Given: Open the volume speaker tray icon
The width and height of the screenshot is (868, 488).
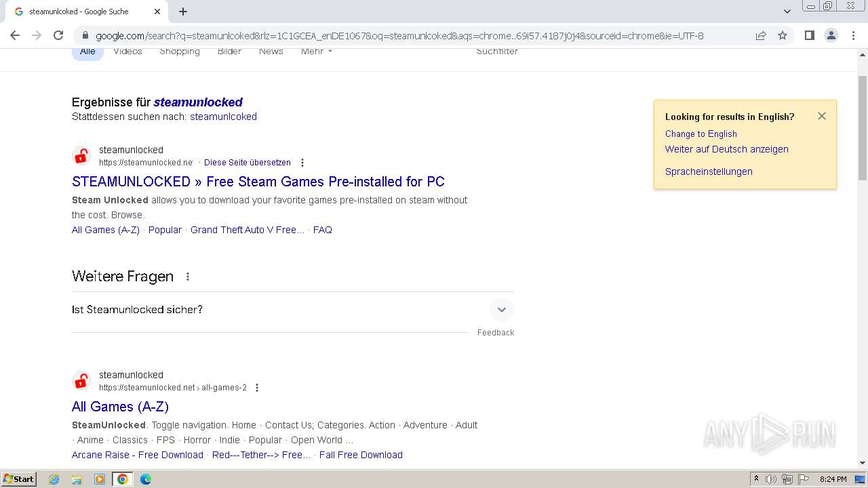Looking at the screenshot, I should (771, 479).
